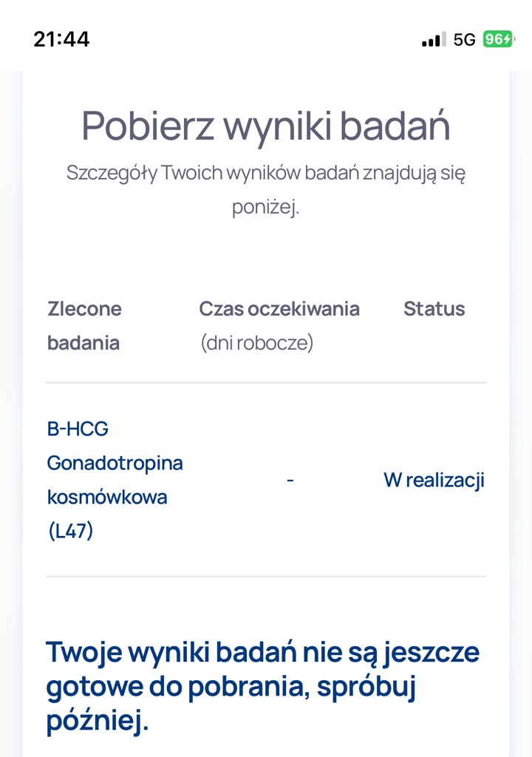Tap the green battery charging icon
This screenshot has height=757, width=532.
point(498,39)
